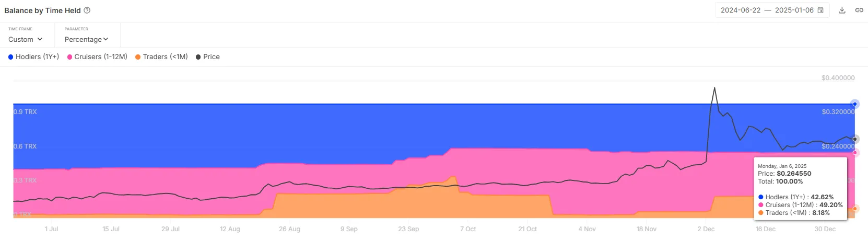Click the 2 Dec price spike peak
Screen dimensions: 868x239
714,88
